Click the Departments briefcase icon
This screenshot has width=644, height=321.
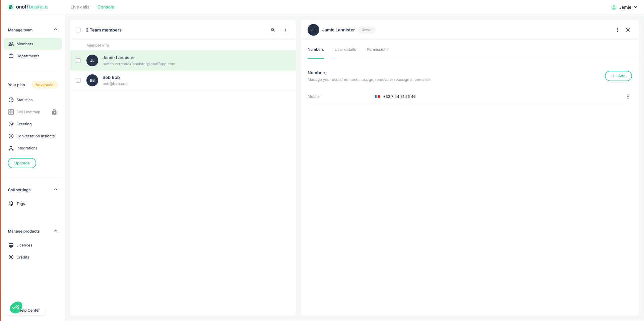[11, 56]
